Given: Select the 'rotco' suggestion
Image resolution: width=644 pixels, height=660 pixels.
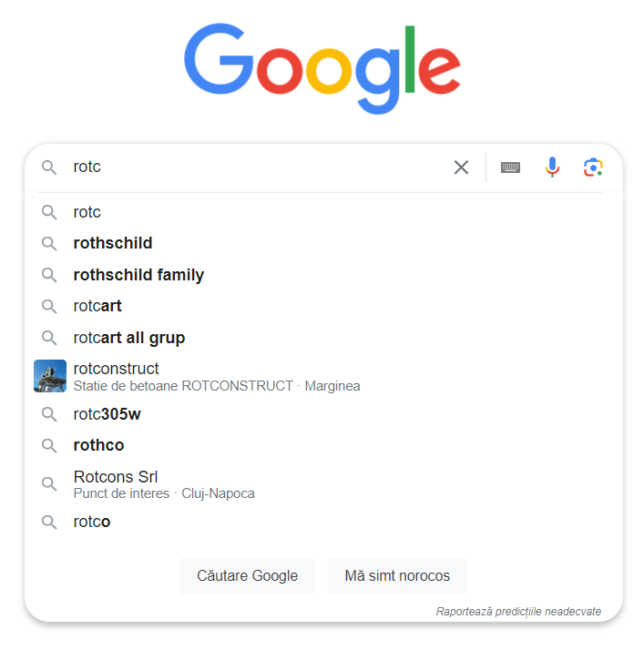Looking at the screenshot, I should pos(323,522).
